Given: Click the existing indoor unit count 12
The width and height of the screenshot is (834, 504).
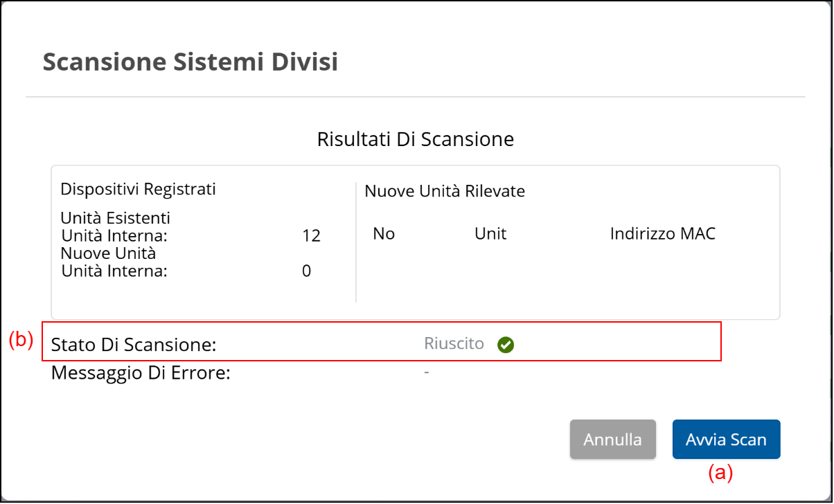Looking at the screenshot, I should coord(311,235).
